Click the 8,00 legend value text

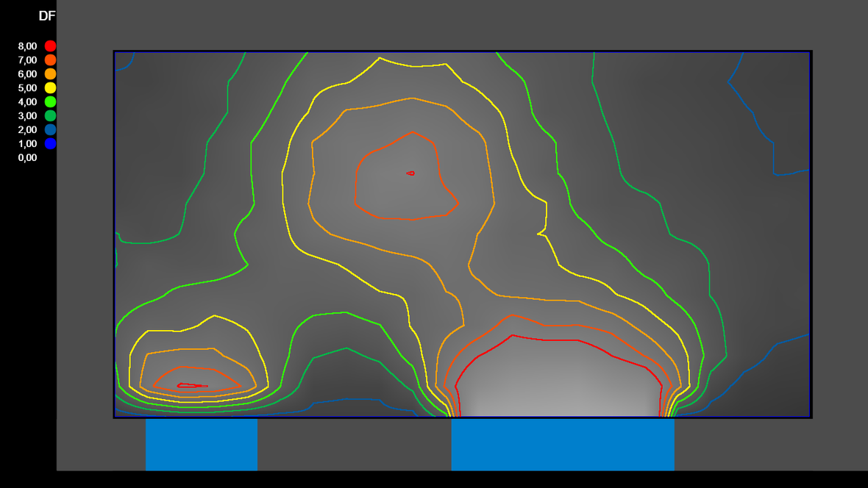(x=27, y=46)
